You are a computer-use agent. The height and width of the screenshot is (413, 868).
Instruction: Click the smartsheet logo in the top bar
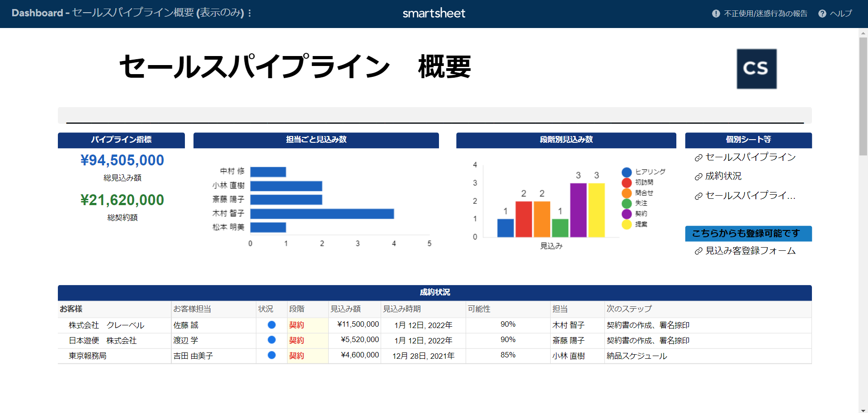(434, 13)
